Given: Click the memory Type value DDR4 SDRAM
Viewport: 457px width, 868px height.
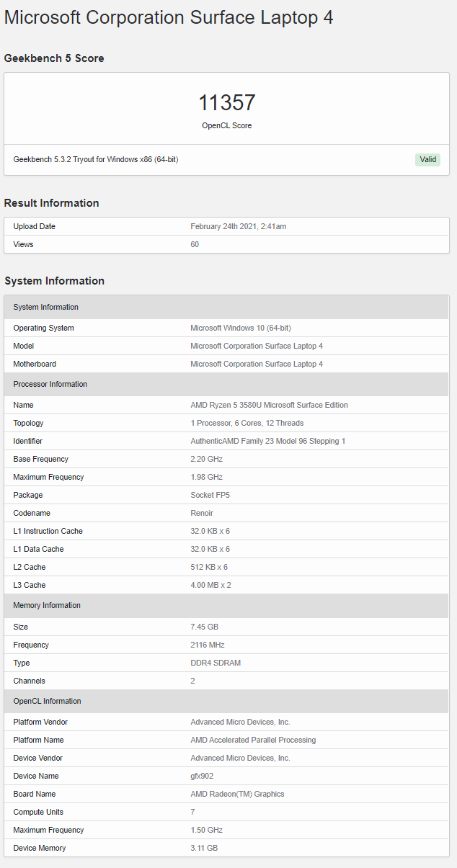Looking at the screenshot, I should tap(216, 663).
